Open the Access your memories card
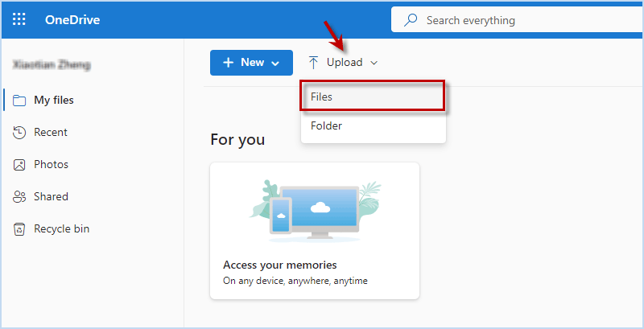This screenshot has width=644, height=329. [315, 231]
